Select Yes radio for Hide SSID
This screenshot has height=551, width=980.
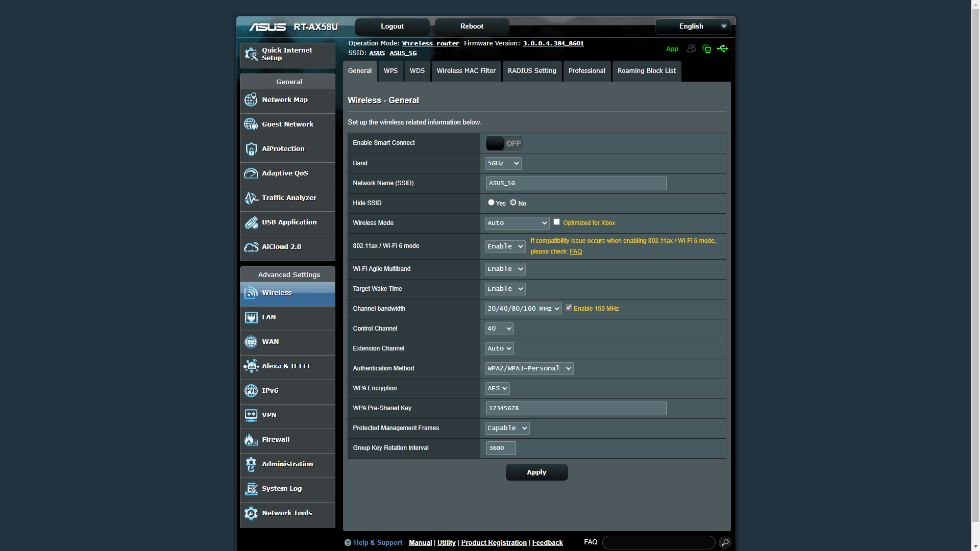tap(491, 203)
